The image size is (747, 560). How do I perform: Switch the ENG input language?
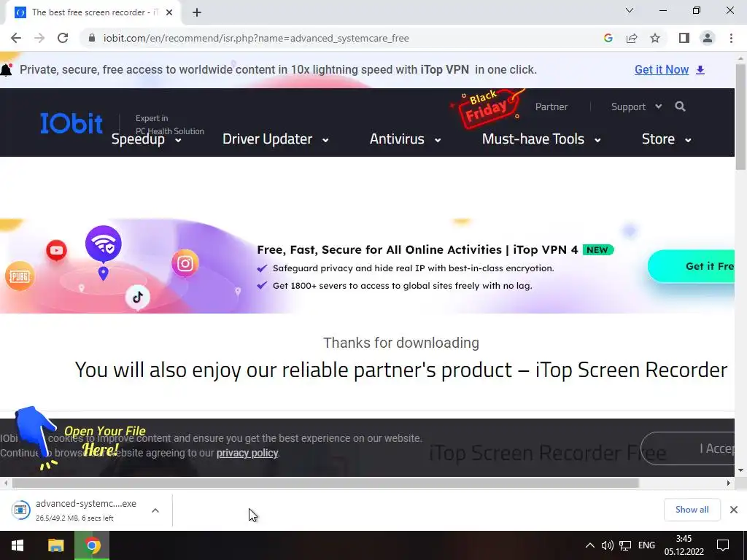(646, 545)
